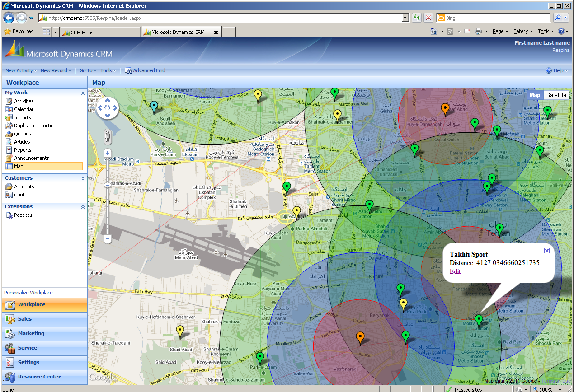Open the IE Tools menu

click(546, 32)
